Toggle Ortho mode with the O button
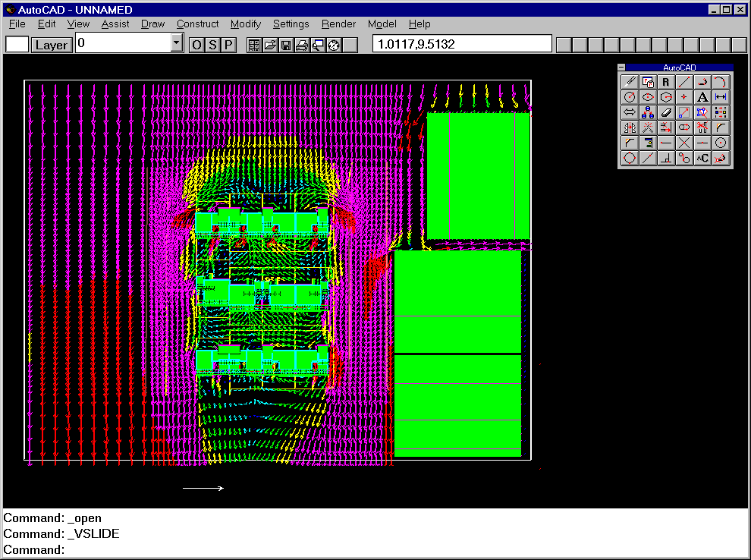The height and width of the screenshot is (560, 751). [x=196, y=45]
